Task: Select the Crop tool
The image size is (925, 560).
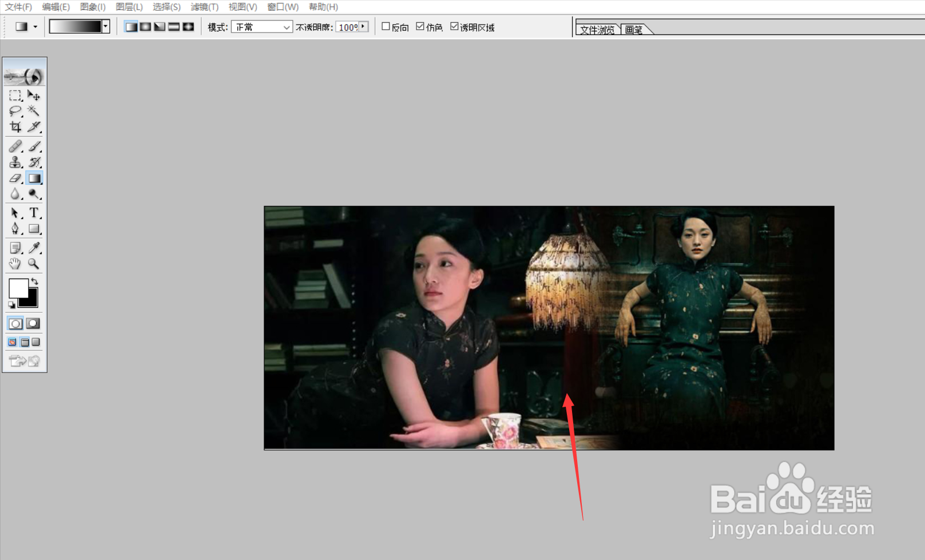Action: (15, 126)
